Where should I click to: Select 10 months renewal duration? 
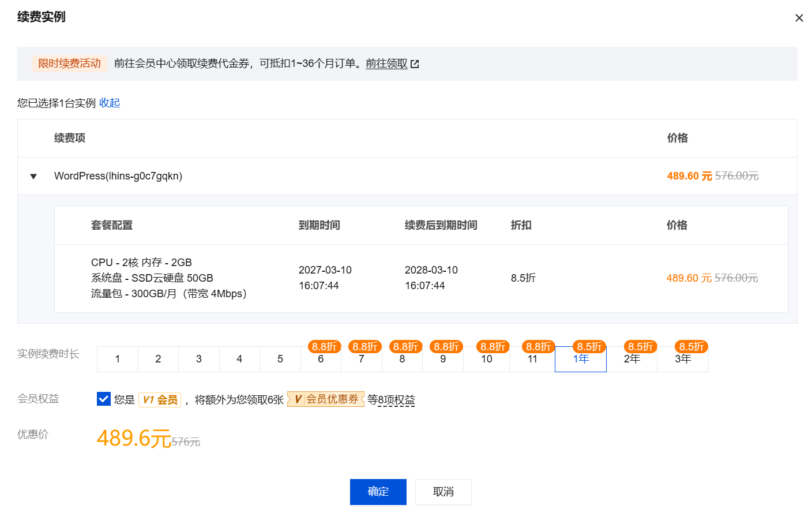487,359
